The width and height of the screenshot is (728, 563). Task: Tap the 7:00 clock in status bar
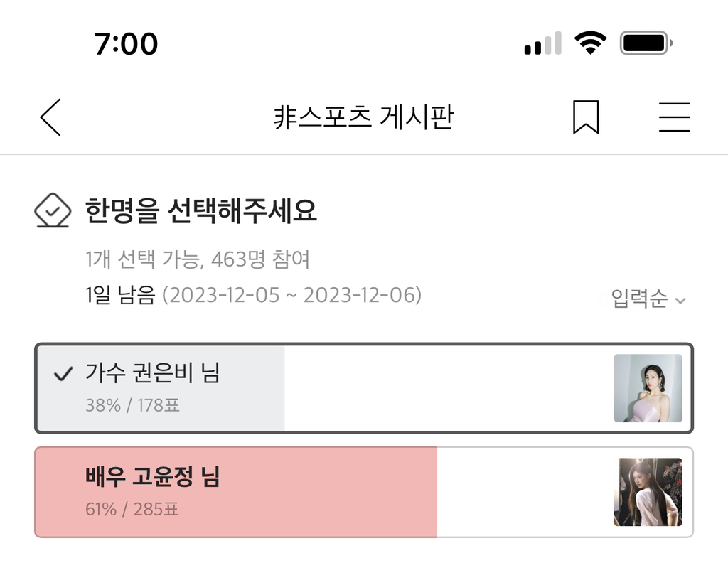(x=126, y=44)
